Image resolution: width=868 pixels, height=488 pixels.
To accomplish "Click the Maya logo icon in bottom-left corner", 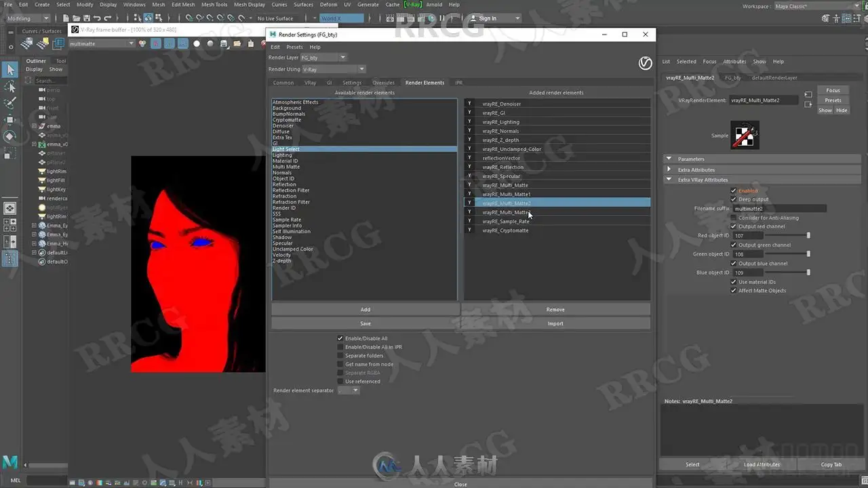I will (10, 462).
